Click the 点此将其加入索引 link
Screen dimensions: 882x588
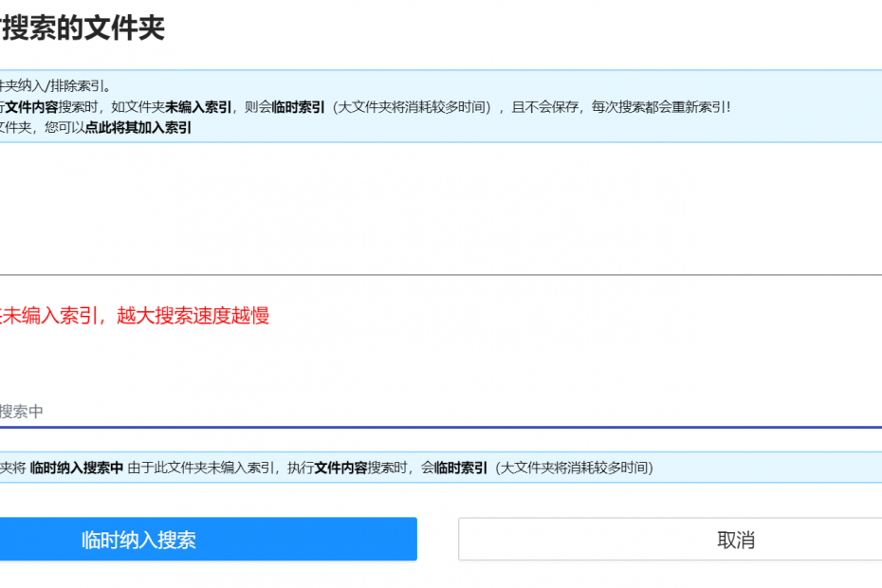click(x=138, y=127)
